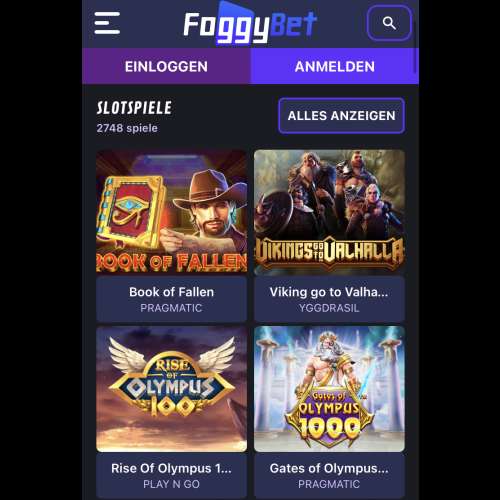Click the search magnifier icon

(389, 23)
